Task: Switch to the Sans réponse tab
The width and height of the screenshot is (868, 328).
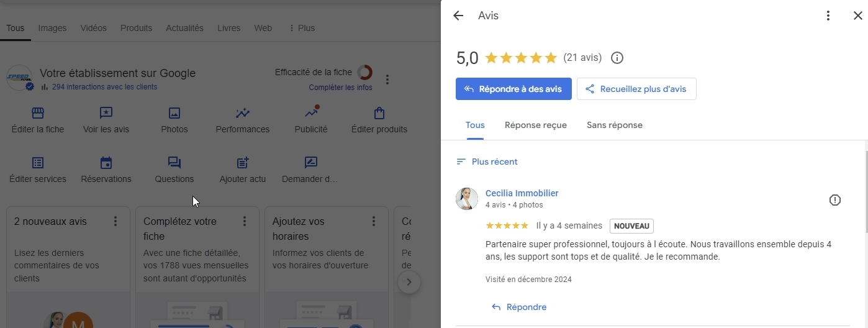Action: pos(615,125)
